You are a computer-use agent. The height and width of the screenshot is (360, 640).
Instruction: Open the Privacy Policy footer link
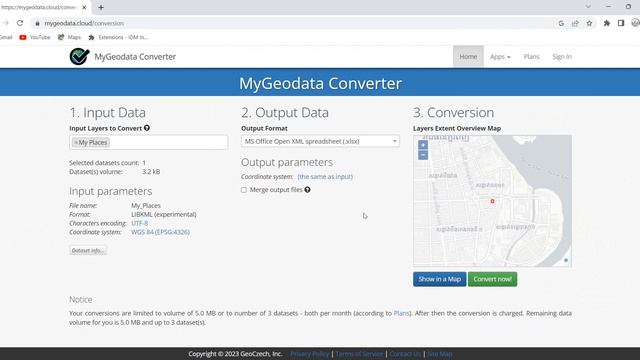(309, 354)
